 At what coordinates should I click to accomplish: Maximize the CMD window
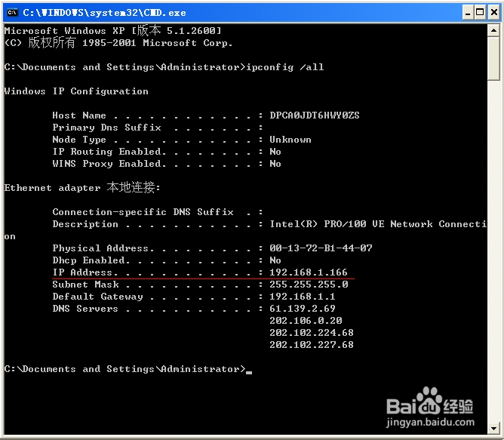point(480,13)
